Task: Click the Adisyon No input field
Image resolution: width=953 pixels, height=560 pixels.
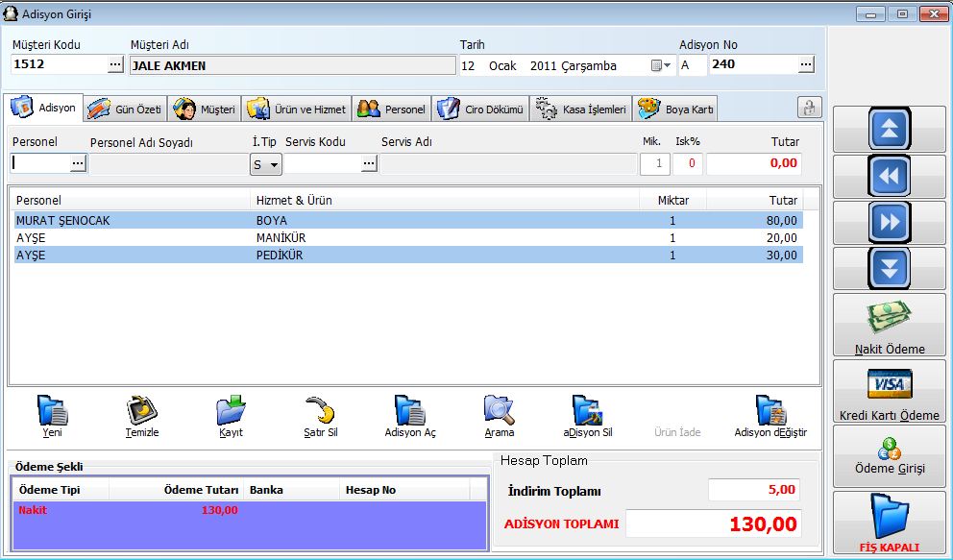Action: pyautogui.click(x=753, y=64)
